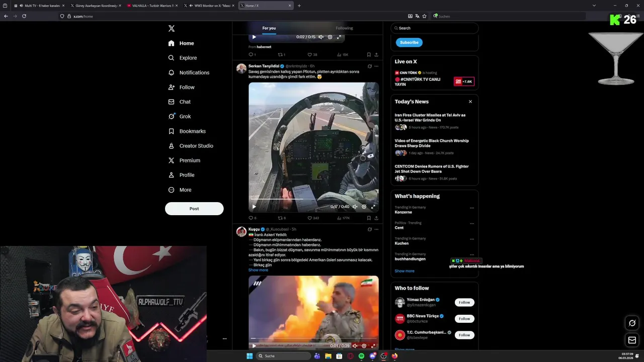Play the Kuşçu explosion video

(254, 346)
